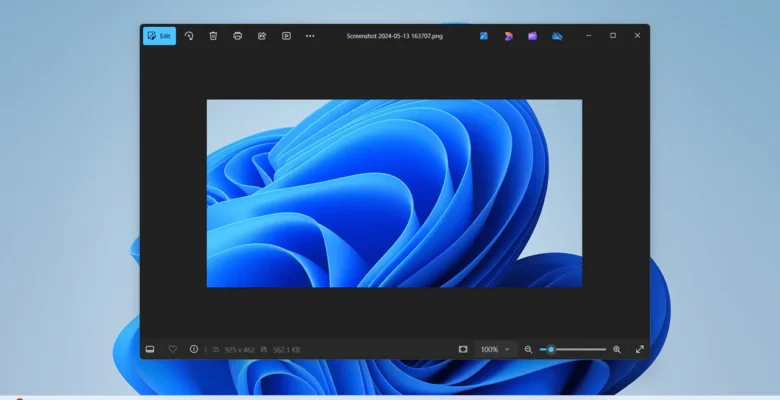
Task: Show file info using the info icon
Action: (194, 349)
